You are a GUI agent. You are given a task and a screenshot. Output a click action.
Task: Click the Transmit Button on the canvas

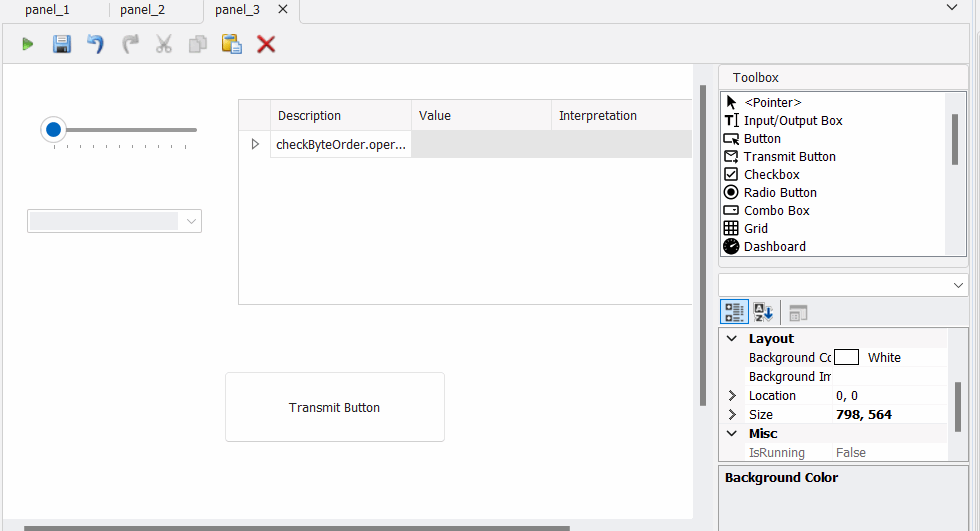tap(335, 407)
